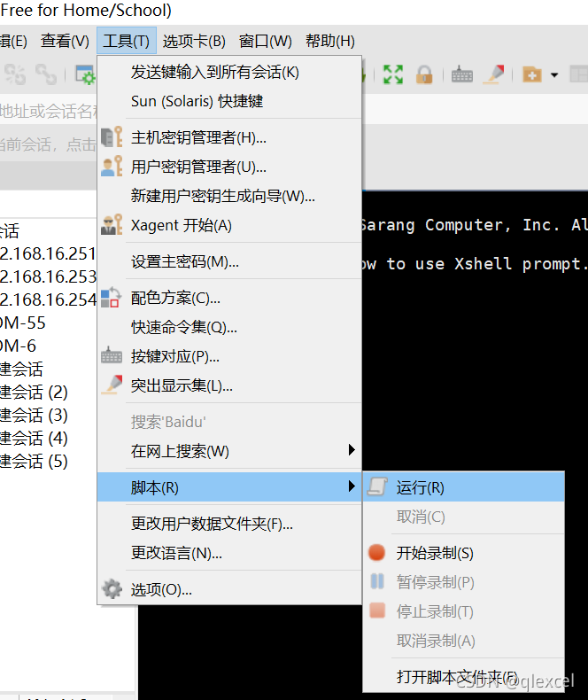Choose 运行(R) in script submenu
The width and height of the screenshot is (588, 700).
coord(464,487)
